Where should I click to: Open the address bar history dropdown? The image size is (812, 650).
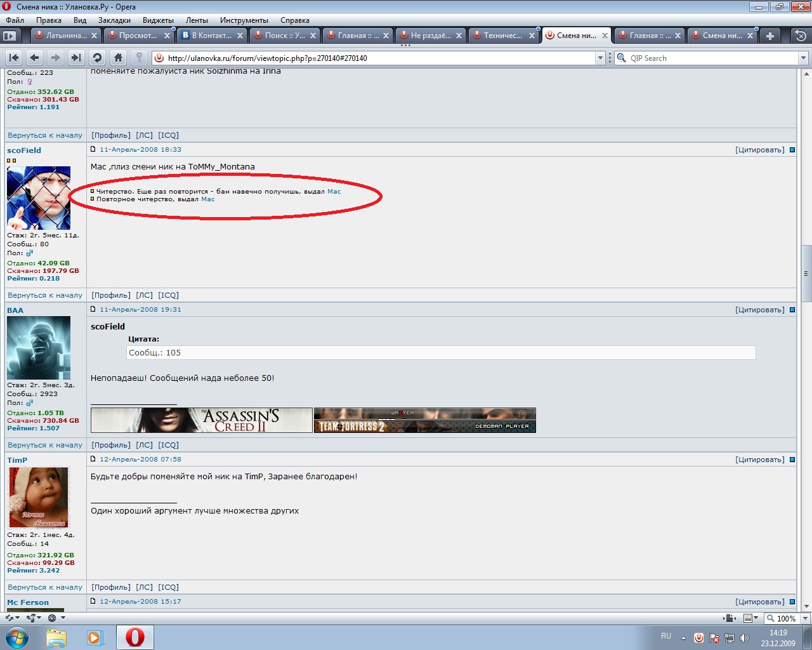[600, 58]
